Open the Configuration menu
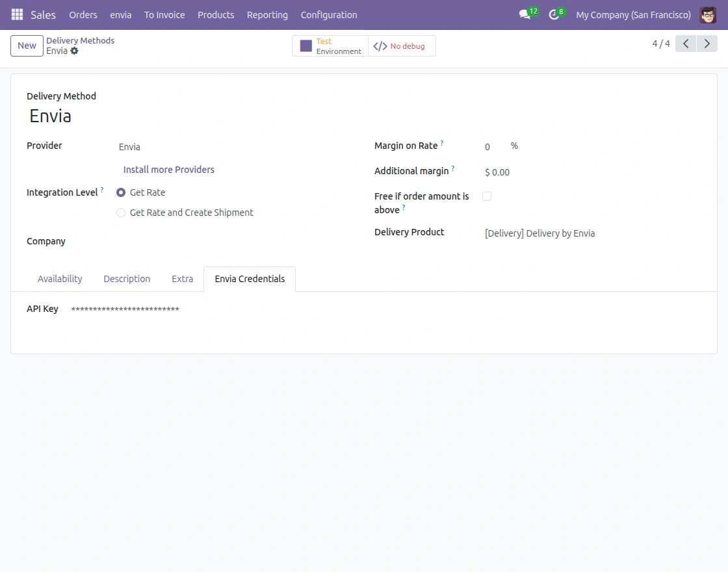 coord(328,14)
